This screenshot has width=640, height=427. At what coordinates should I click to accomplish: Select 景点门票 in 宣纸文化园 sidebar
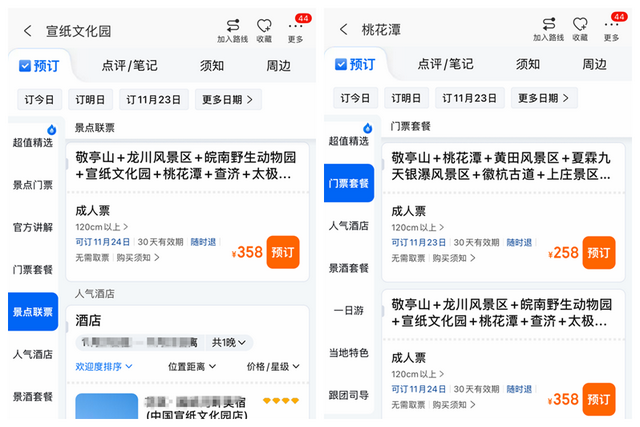click(33, 185)
